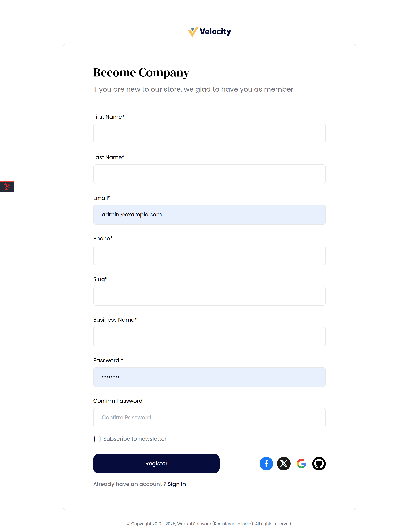The height and width of the screenshot is (532, 419).
Task: Click the Become Company heading
Action: [141, 72]
